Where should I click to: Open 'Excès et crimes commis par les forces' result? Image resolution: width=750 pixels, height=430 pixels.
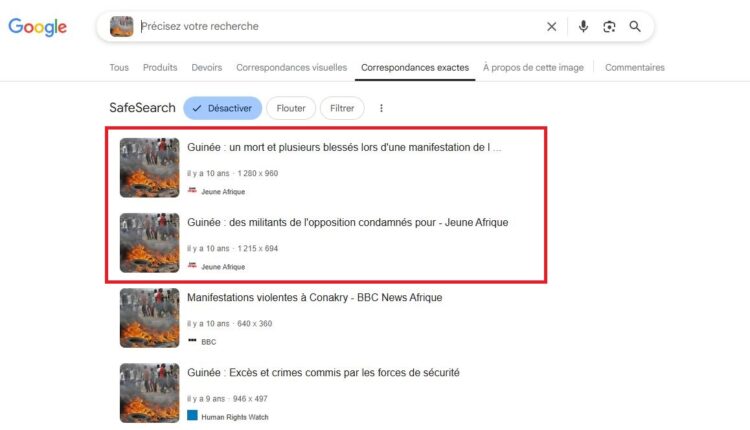click(323, 373)
